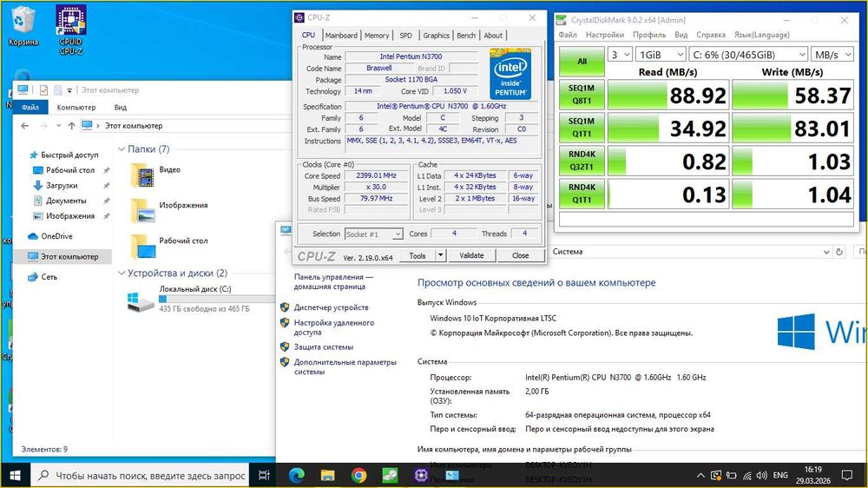The width and height of the screenshot is (868, 488).
Task: Click the Up arrow in File Explorer
Action: (x=71, y=126)
